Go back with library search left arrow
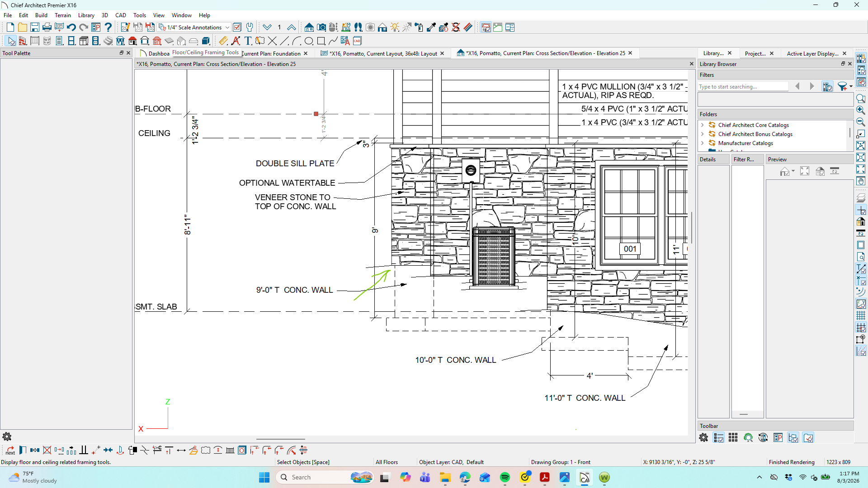Viewport: 868px width, 488px height. pos(797,86)
